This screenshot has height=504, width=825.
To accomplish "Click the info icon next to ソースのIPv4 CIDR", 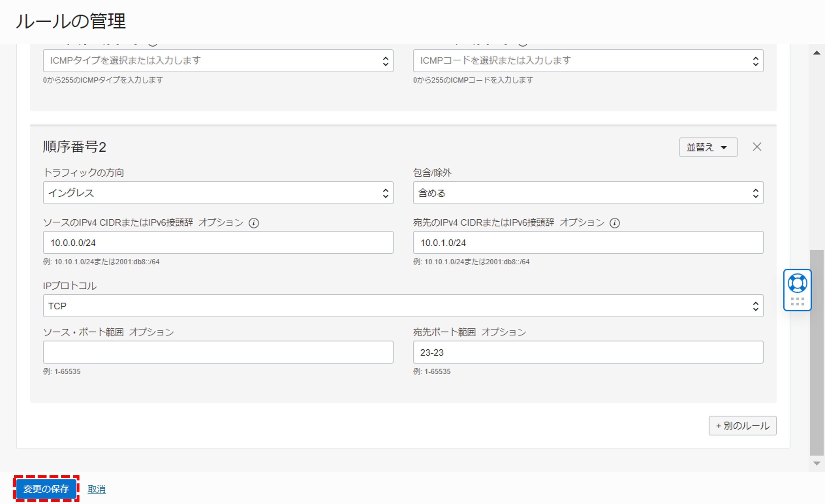I will click(x=254, y=223).
